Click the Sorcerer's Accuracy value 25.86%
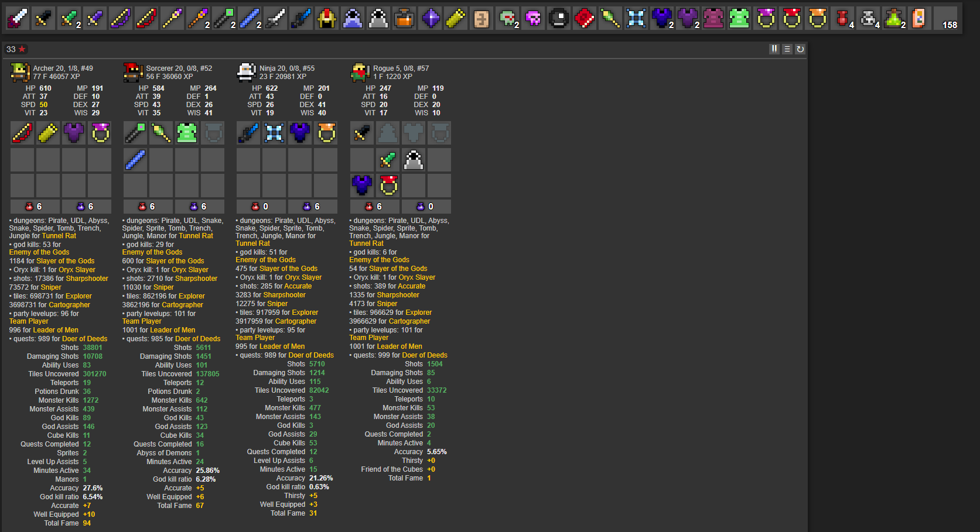980x532 pixels. pos(208,471)
